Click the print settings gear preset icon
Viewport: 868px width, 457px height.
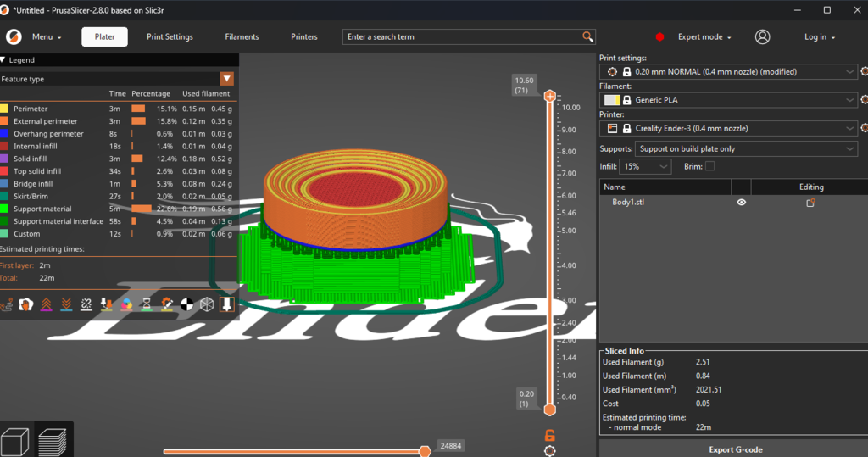612,71
